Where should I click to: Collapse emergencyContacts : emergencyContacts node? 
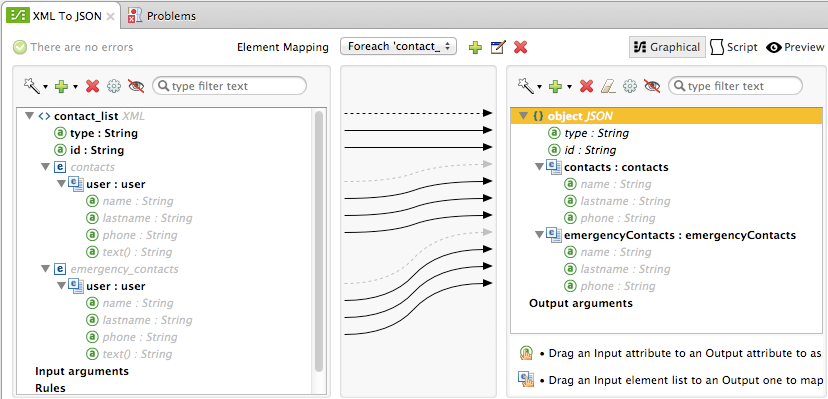tap(539, 235)
